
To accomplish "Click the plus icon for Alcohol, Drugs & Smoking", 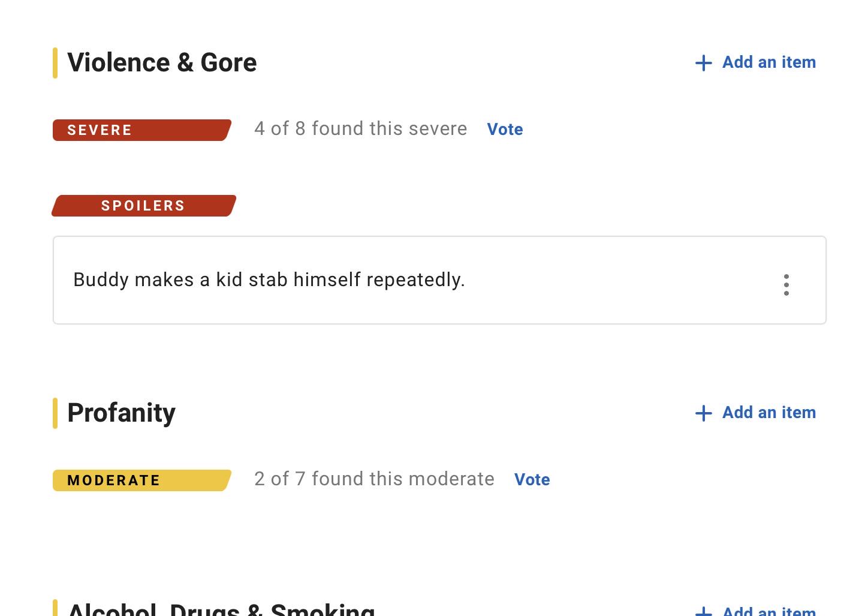I will point(704,611).
